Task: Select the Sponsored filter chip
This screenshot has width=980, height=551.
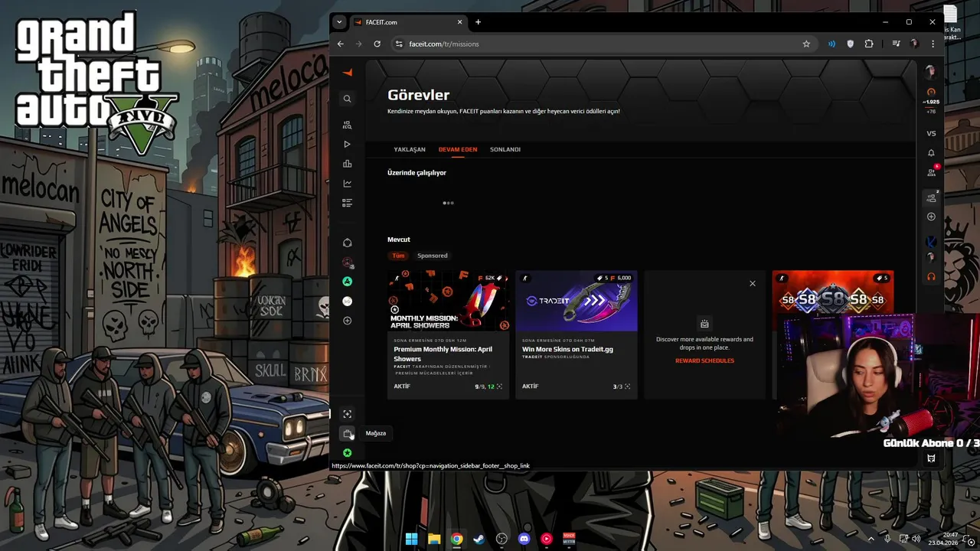Action: (433, 256)
